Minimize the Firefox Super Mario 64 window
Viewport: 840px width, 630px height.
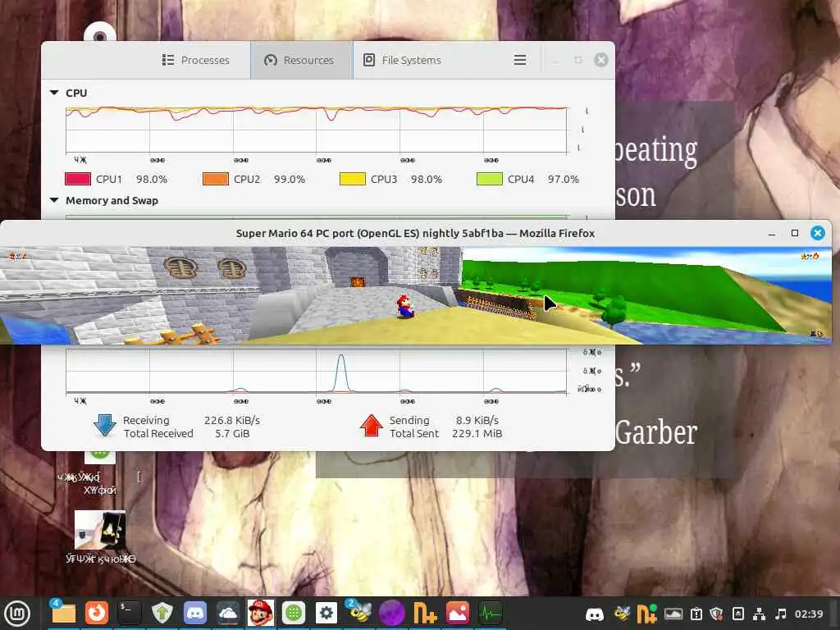pyautogui.click(x=772, y=233)
